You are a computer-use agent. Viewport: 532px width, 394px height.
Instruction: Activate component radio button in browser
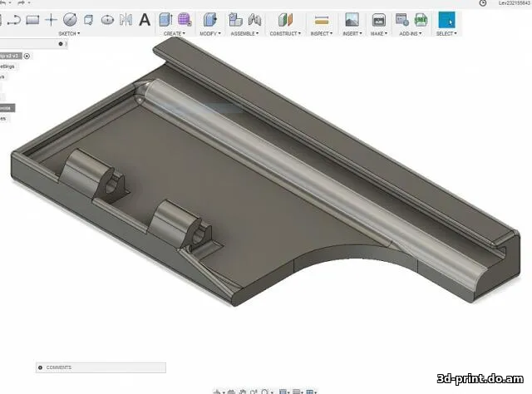tap(27, 56)
